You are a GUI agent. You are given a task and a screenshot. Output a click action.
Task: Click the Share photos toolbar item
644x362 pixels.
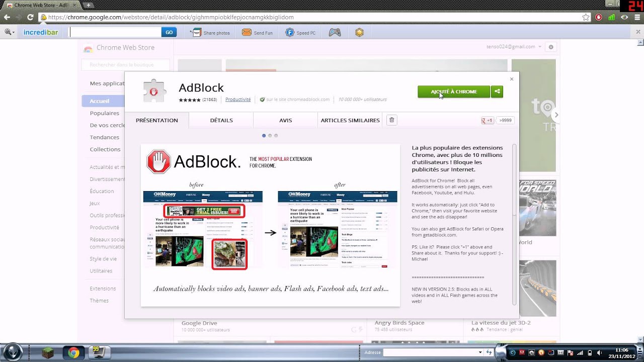pyautogui.click(x=210, y=33)
